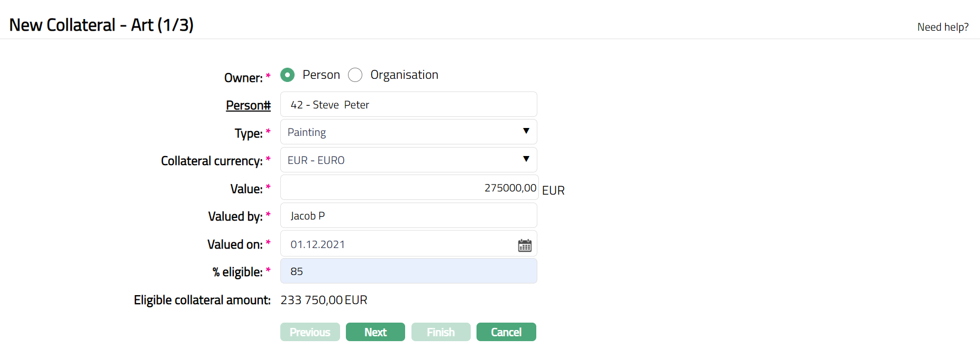Click the Previous button
The height and width of the screenshot is (357, 980).
coord(310,332)
